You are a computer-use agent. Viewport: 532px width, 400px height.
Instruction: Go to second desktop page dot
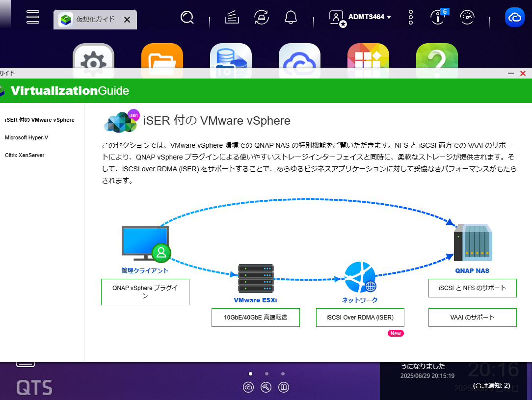coord(266,373)
